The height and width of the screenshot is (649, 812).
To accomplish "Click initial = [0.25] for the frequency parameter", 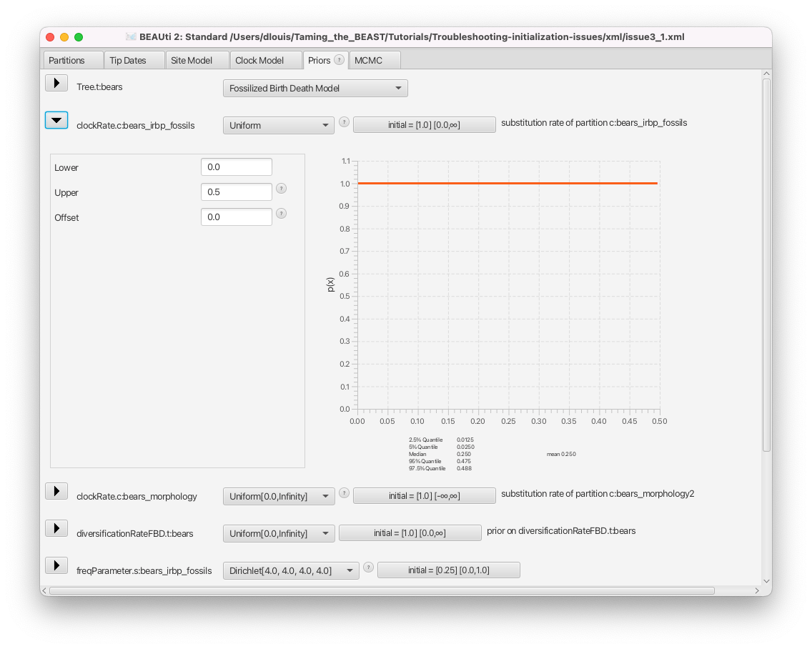I will (448, 570).
